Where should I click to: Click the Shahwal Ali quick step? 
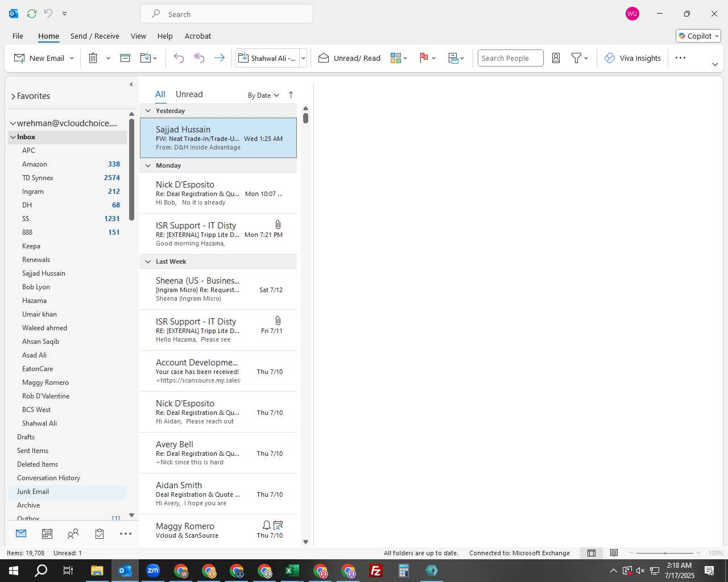(x=267, y=58)
